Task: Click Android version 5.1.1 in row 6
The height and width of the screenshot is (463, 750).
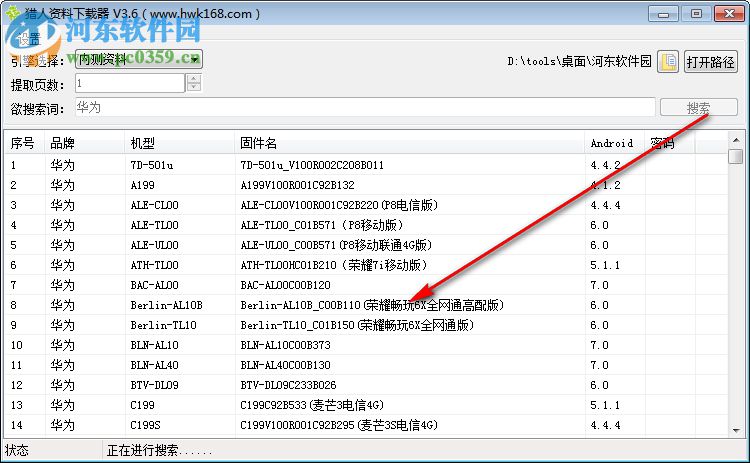Action: coord(605,265)
